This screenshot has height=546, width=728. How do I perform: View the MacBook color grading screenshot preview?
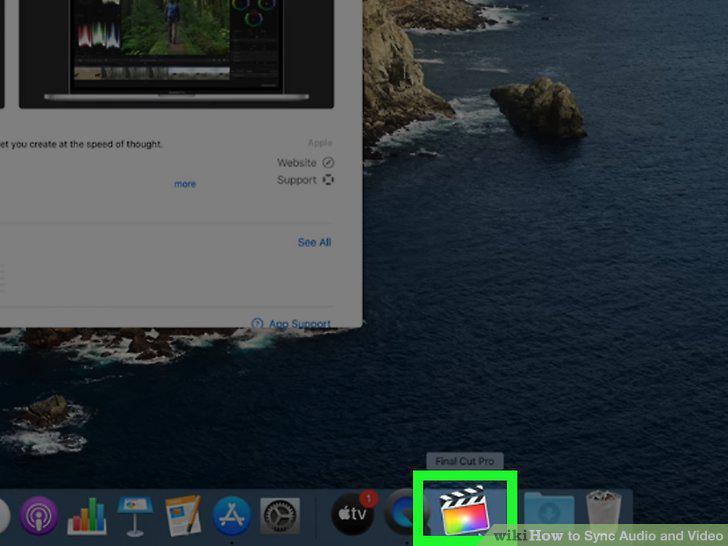[x=176, y=52]
